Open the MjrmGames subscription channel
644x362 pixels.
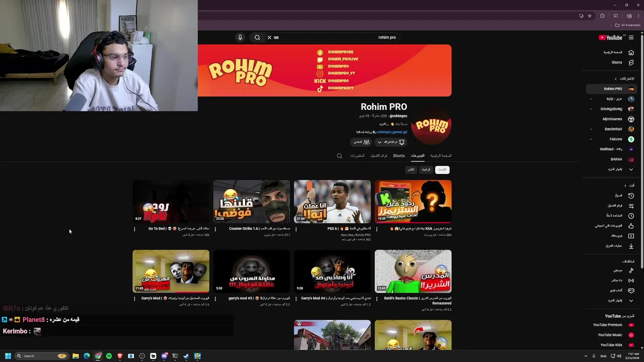pyautogui.click(x=612, y=119)
